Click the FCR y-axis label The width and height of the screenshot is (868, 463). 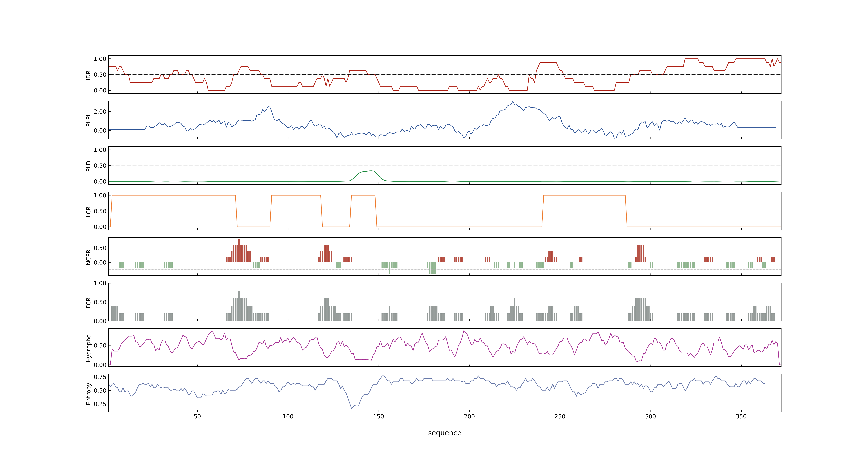(x=88, y=302)
